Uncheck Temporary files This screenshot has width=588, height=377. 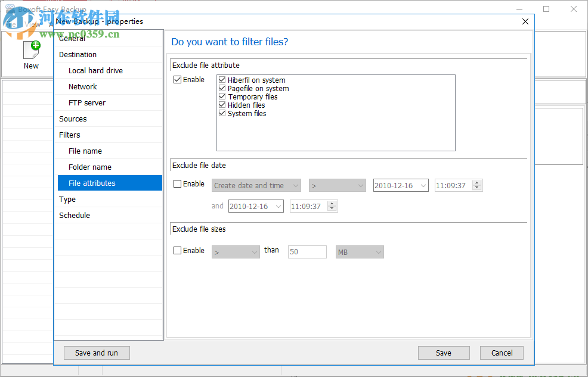222,96
